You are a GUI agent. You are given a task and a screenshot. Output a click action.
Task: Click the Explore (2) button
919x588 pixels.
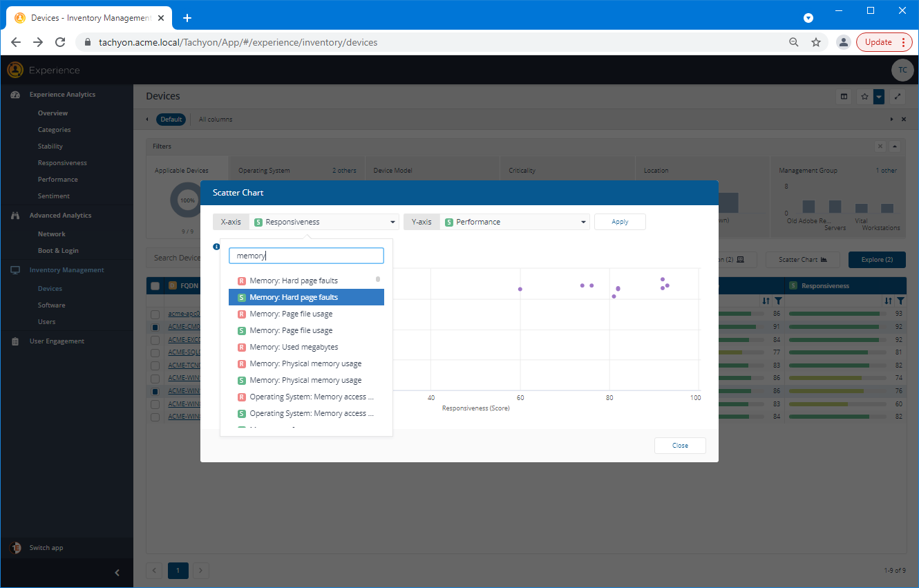pos(877,260)
